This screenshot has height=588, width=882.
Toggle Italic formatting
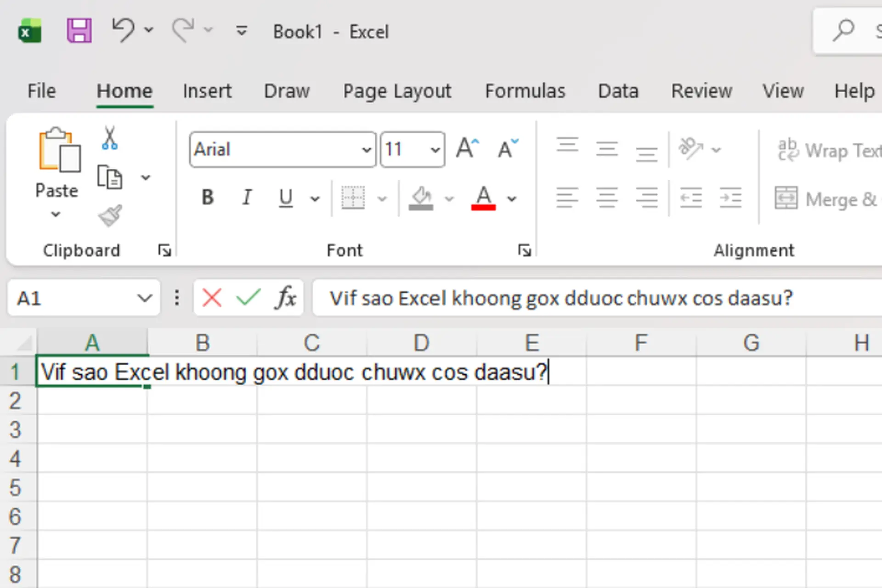[247, 198]
